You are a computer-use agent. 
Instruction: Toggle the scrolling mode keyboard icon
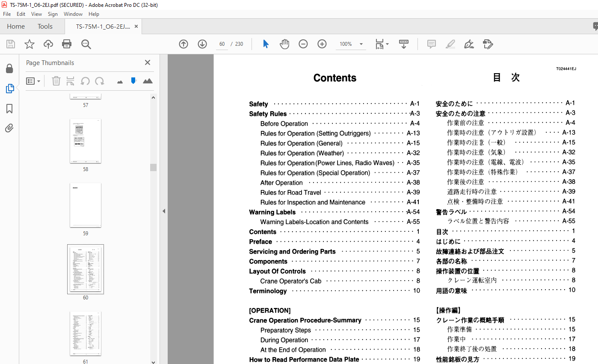point(404,44)
